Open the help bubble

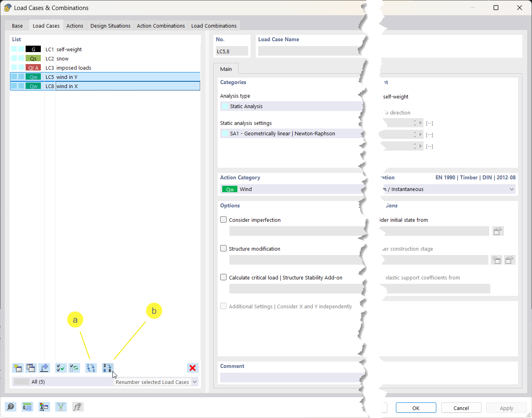point(11,407)
